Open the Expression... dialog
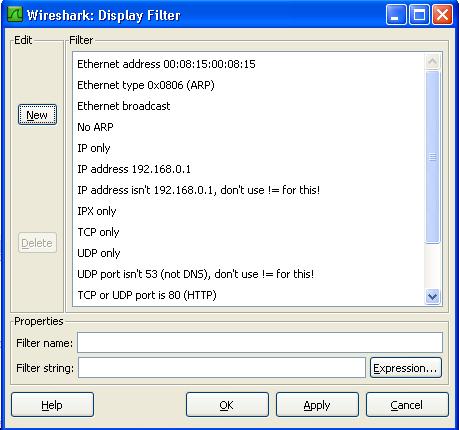This screenshot has width=459, height=430. click(x=406, y=368)
